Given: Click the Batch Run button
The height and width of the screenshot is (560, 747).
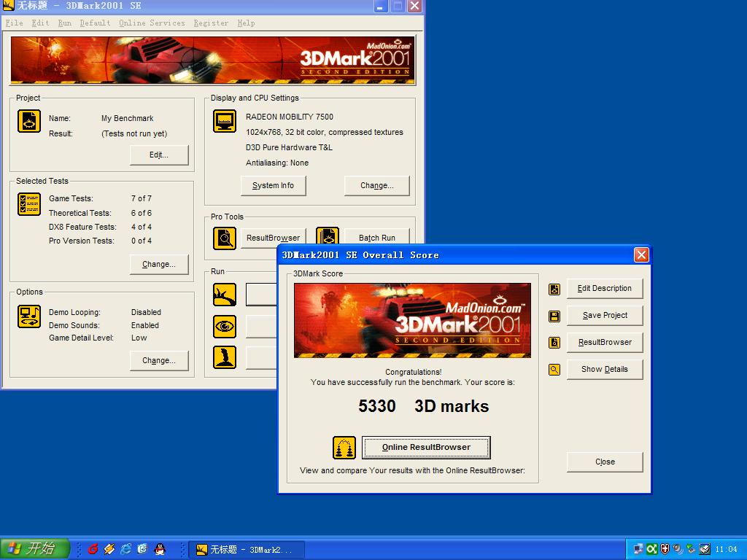Looking at the screenshot, I should (x=377, y=238).
